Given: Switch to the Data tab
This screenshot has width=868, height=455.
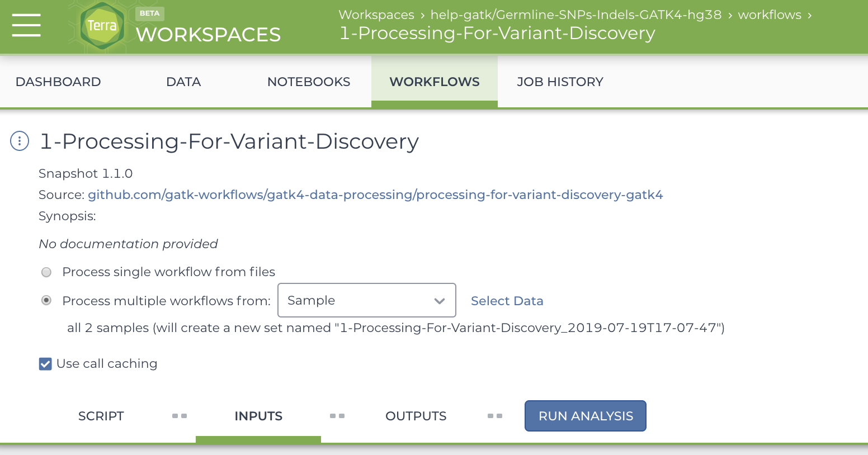Looking at the screenshot, I should click(183, 82).
